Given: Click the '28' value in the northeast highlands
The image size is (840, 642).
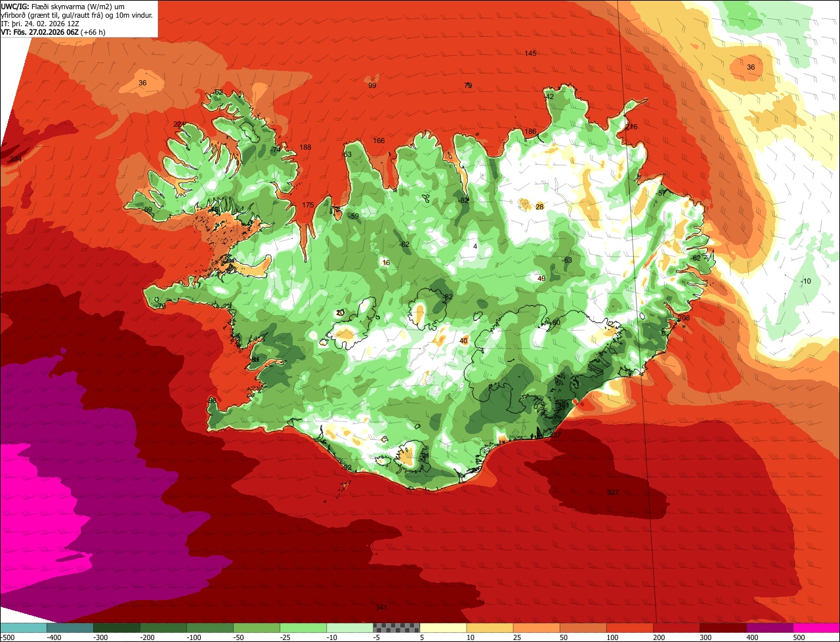Looking at the screenshot, I should coord(539,207).
